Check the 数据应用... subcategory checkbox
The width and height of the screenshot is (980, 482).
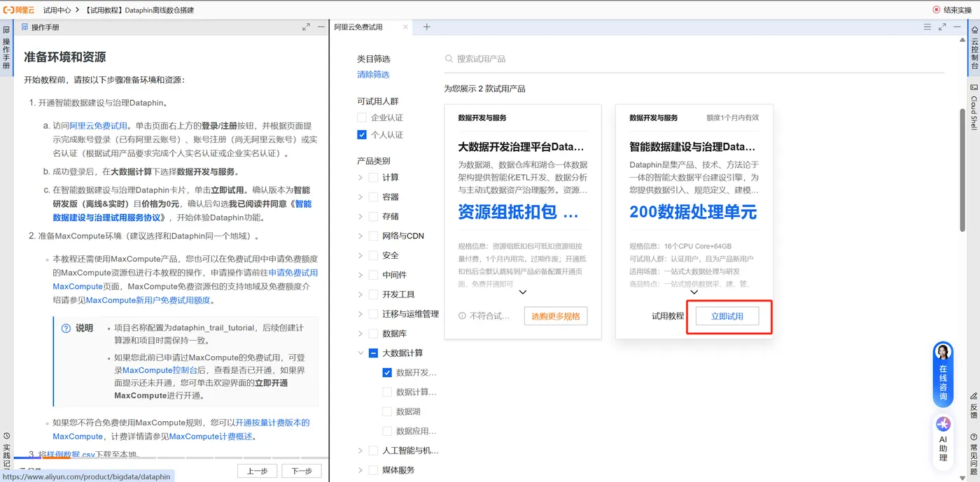[387, 432]
